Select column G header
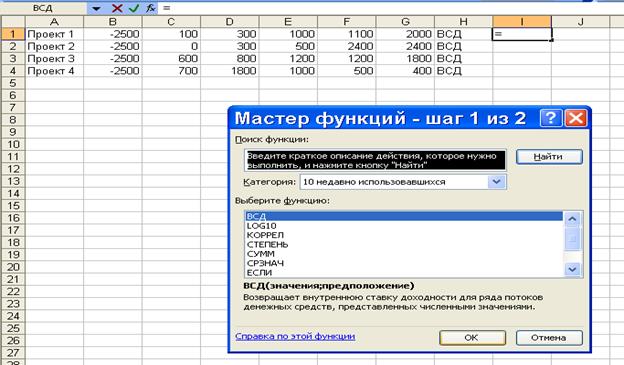Image resolution: width=624 pixels, height=365 pixels. tap(406, 22)
